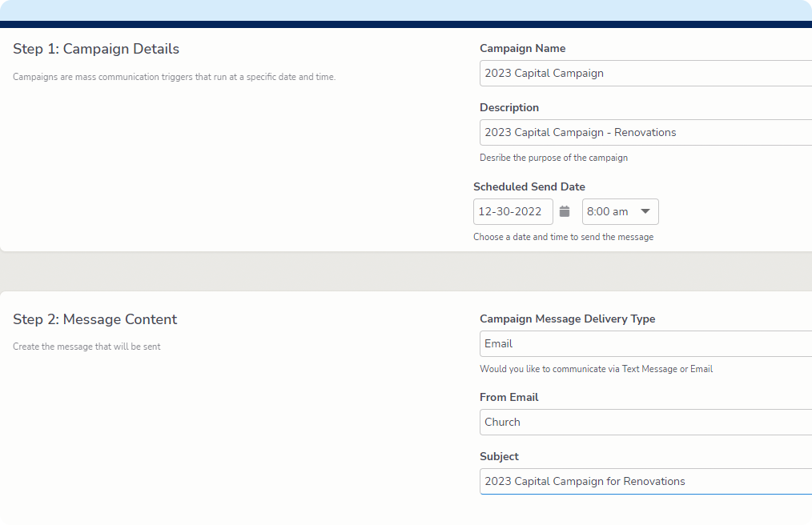
Task: Click the Email delivery type value
Action: coord(498,343)
